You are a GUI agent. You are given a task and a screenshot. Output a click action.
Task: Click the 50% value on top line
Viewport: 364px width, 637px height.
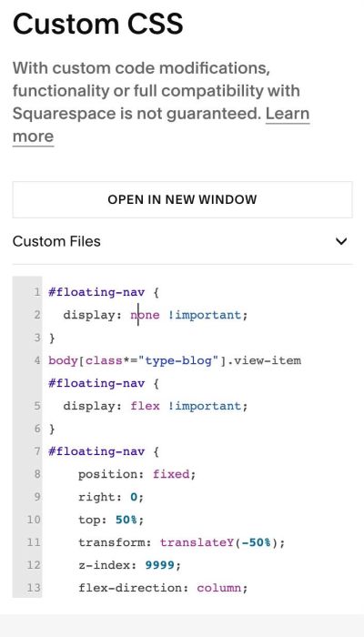[x=126, y=520]
